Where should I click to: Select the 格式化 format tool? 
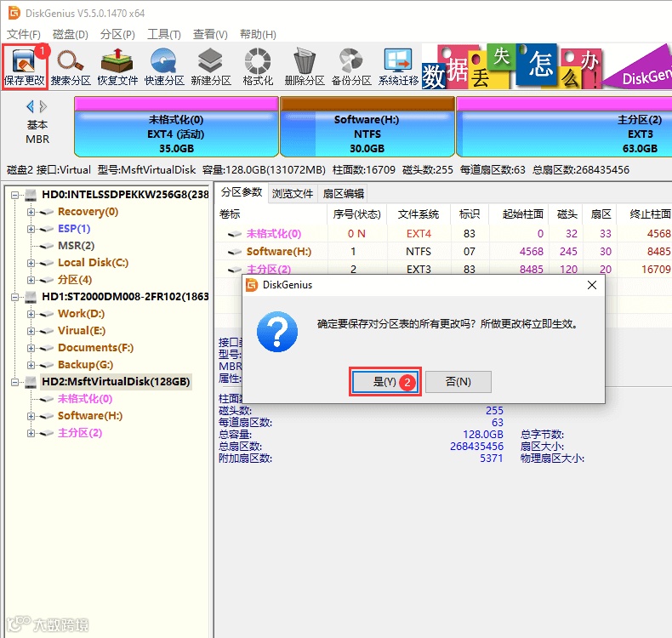coord(258,66)
